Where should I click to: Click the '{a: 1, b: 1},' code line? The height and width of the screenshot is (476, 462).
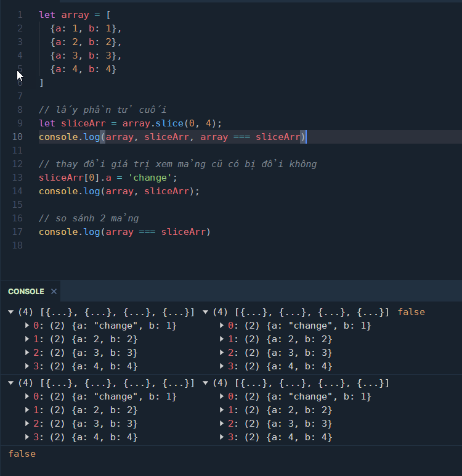86,28
